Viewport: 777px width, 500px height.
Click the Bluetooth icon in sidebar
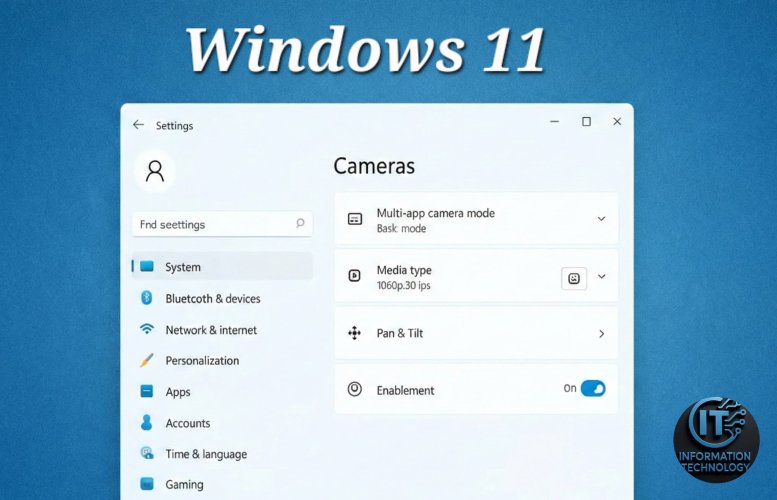point(147,298)
